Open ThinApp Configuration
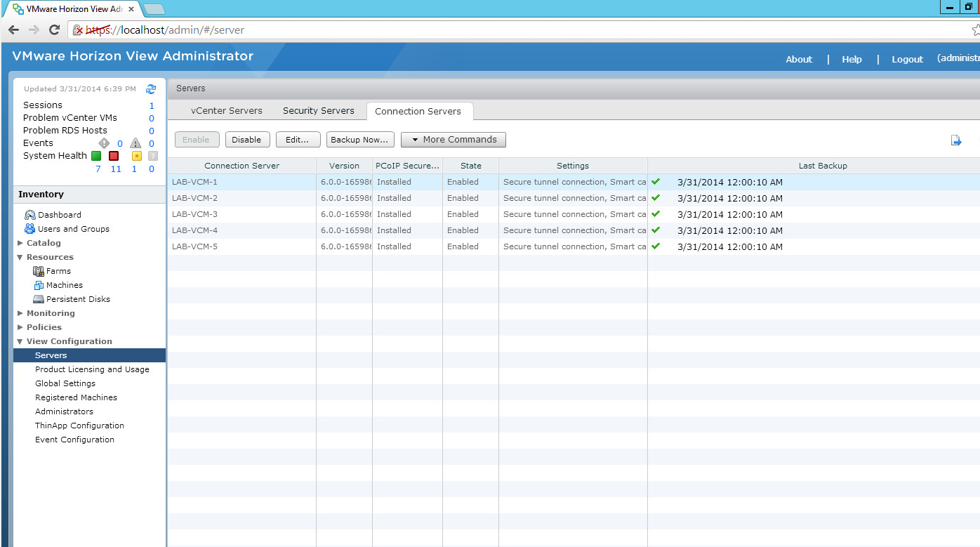 pos(79,426)
